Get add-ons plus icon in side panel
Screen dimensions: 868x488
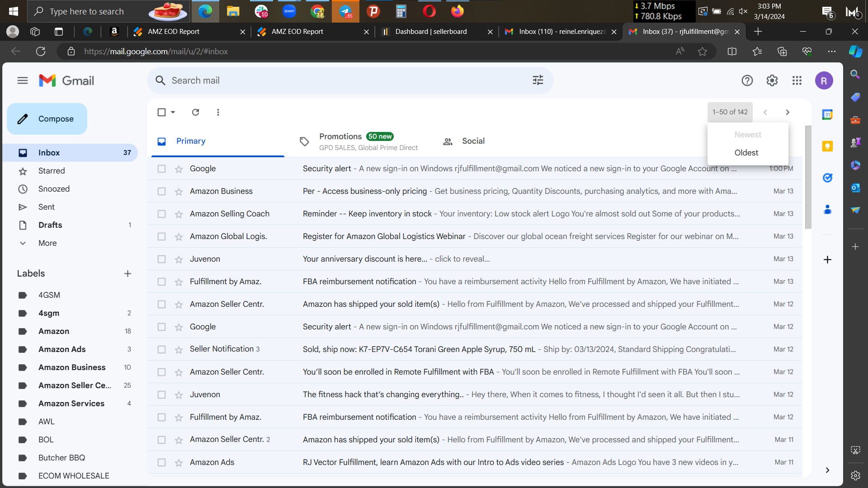(x=827, y=259)
